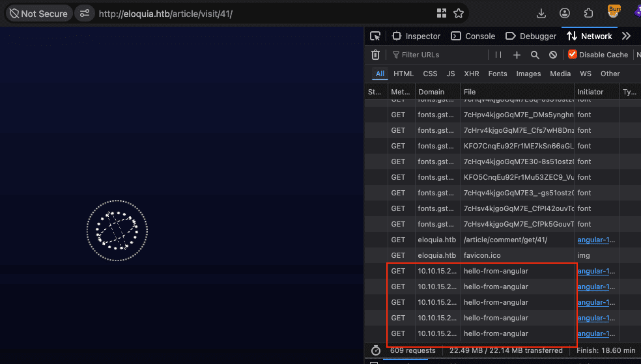Select the /article/comment/get/41/ request
The image size is (641, 364).
[503, 240]
